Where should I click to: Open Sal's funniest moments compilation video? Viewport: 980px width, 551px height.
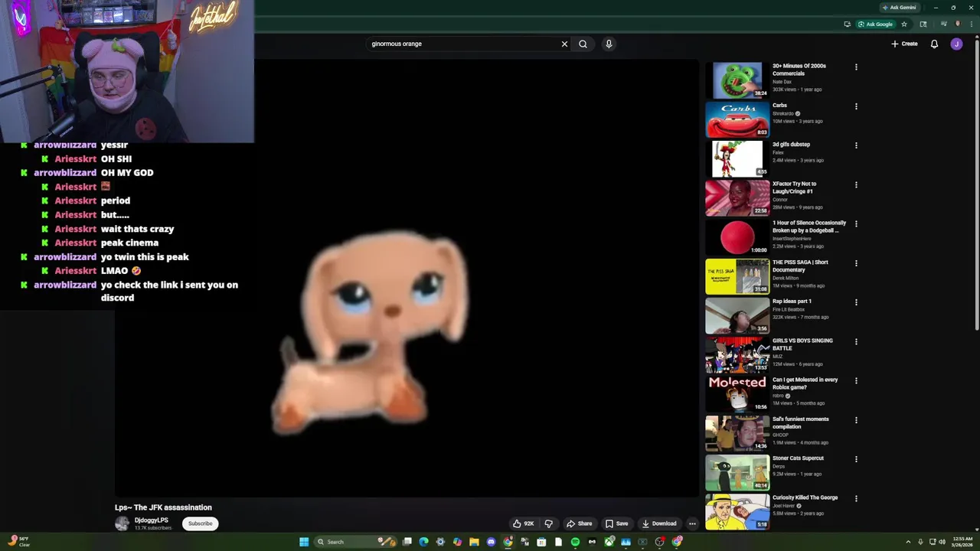pos(737,433)
